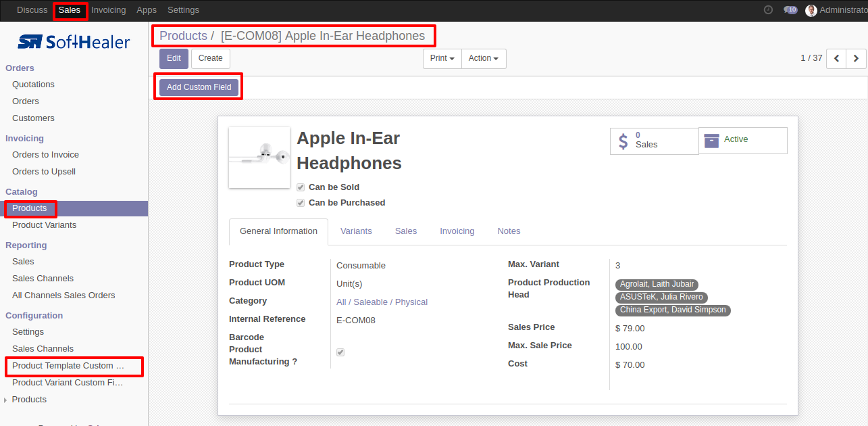Click the Internal Reference value E-COM08

point(356,321)
